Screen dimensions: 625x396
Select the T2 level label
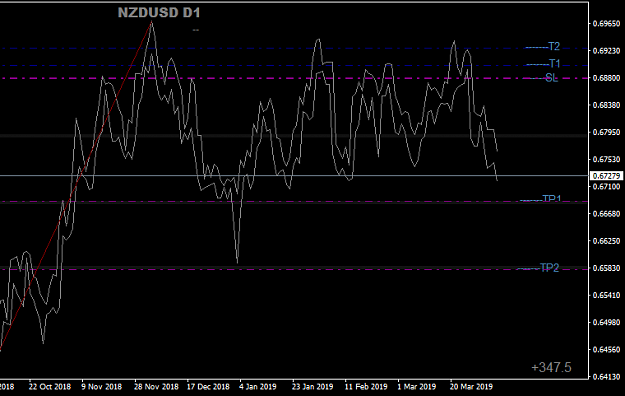point(554,47)
